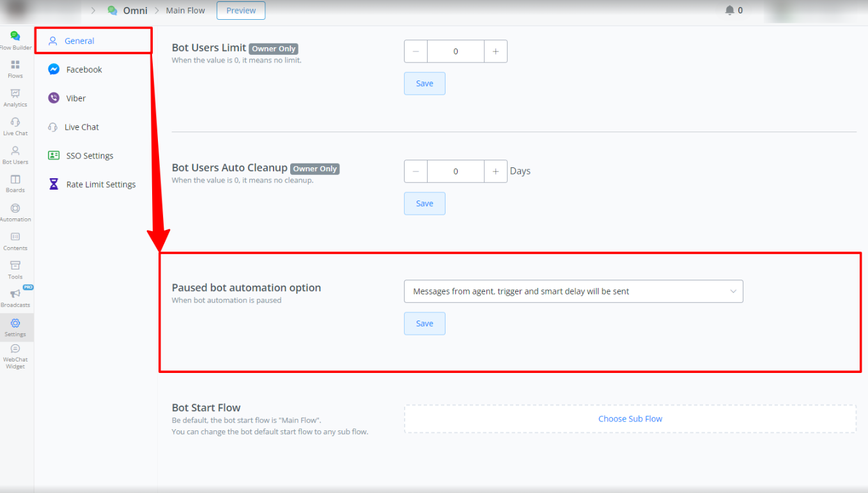
Task: Open Live Chat from the left sidebar
Action: point(15,126)
